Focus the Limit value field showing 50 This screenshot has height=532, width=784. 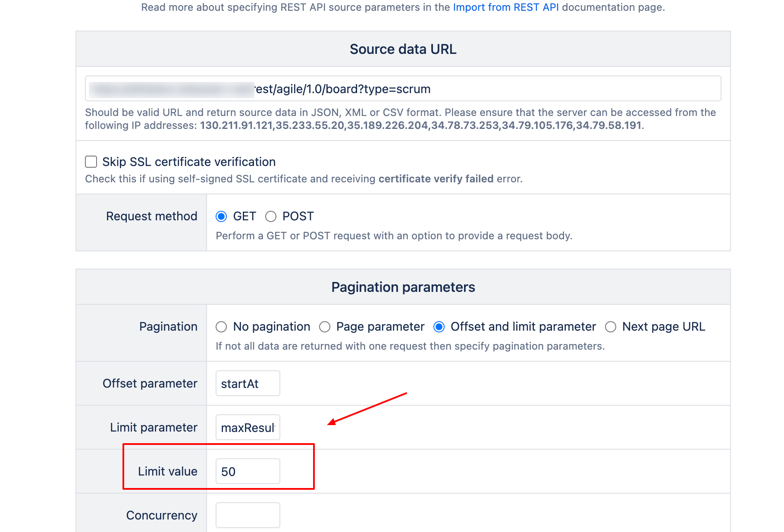point(248,472)
